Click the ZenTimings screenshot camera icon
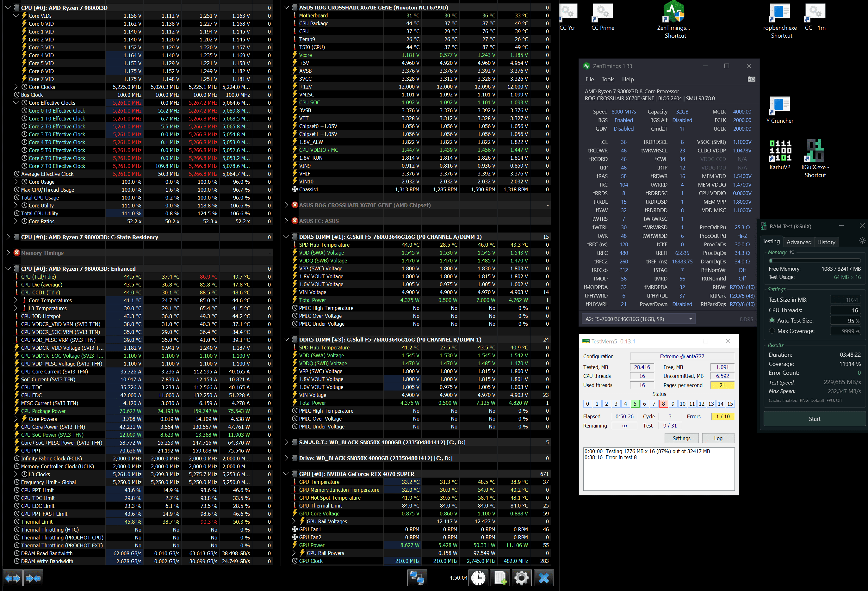 coord(751,79)
